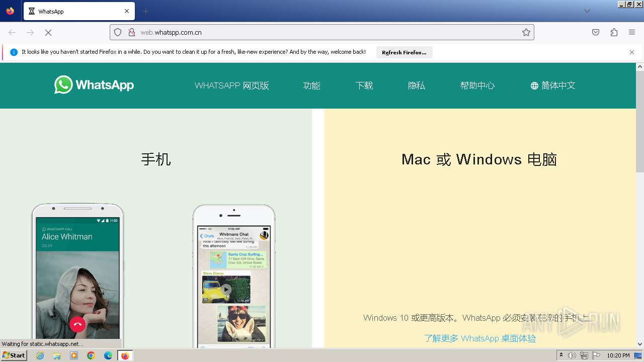Screen dimensions: 644x362
Task: Click the Whitmans Chat phone image
Action: (234, 276)
